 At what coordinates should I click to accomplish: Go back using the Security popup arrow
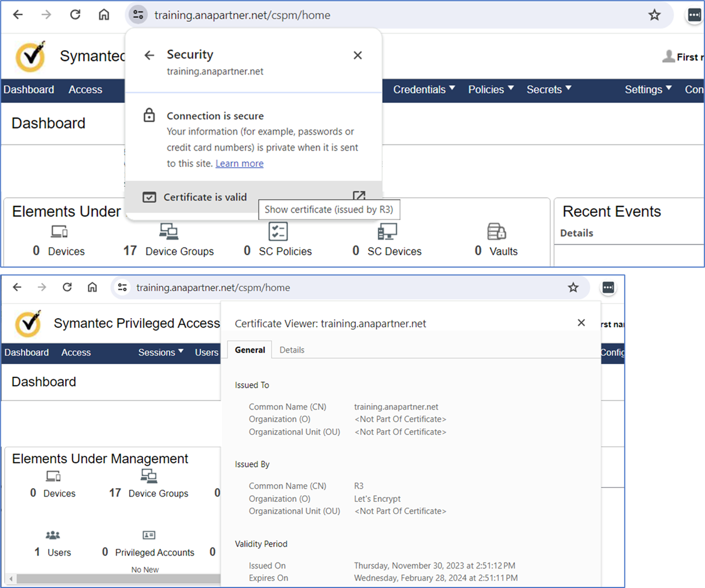[x=150, y=55]
